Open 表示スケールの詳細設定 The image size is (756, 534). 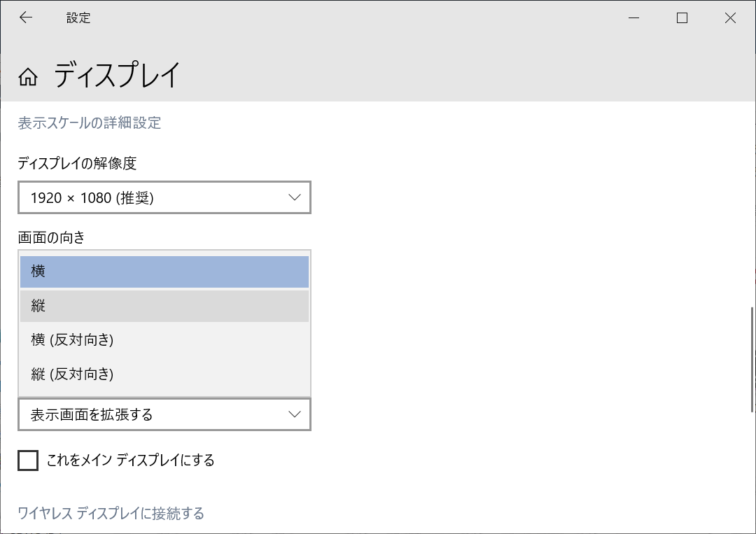pyautogui.click(x=89, y=122)
